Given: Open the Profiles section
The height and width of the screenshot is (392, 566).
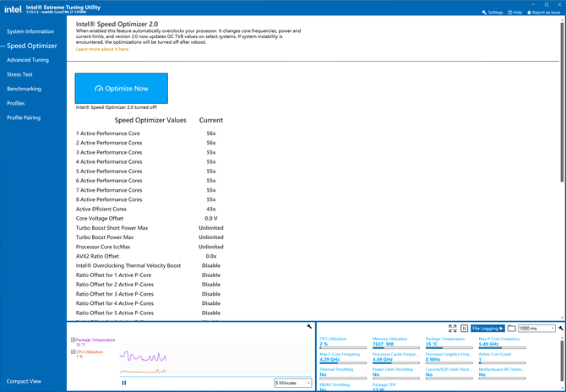Looking at the screenshot, I should (15, 103).
